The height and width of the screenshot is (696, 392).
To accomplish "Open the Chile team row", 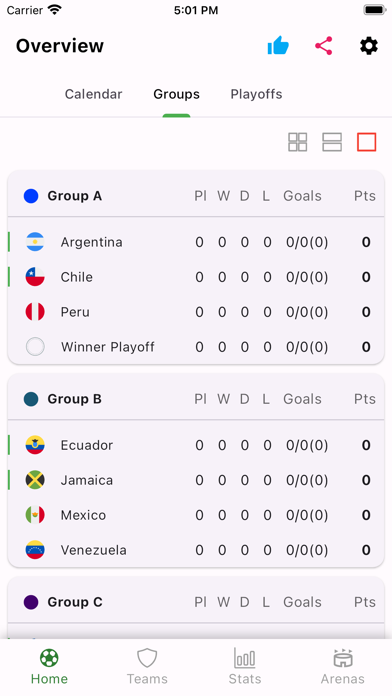I will (196, 277).
